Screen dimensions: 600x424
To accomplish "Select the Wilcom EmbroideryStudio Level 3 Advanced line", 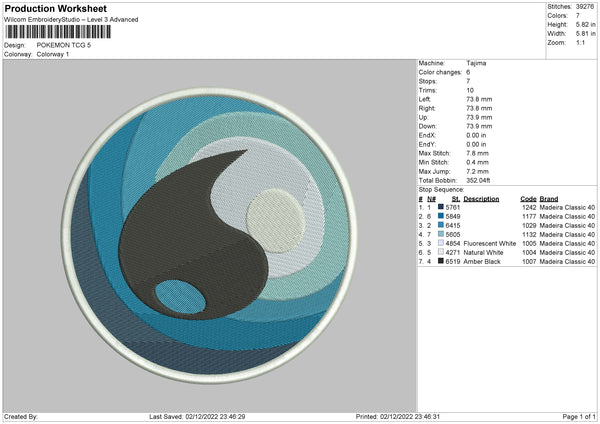I will [x=71, y=20].
